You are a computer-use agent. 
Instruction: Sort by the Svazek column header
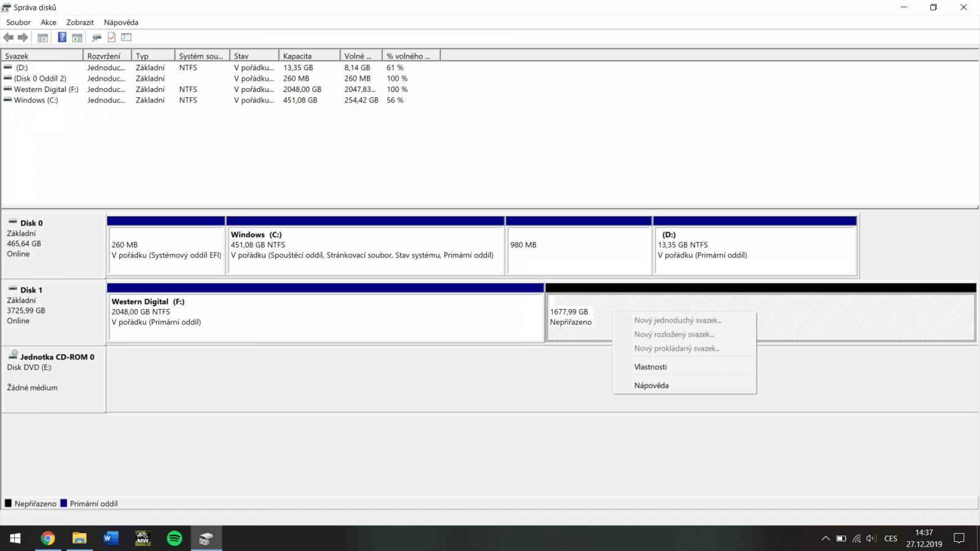(x=42, y=56)
